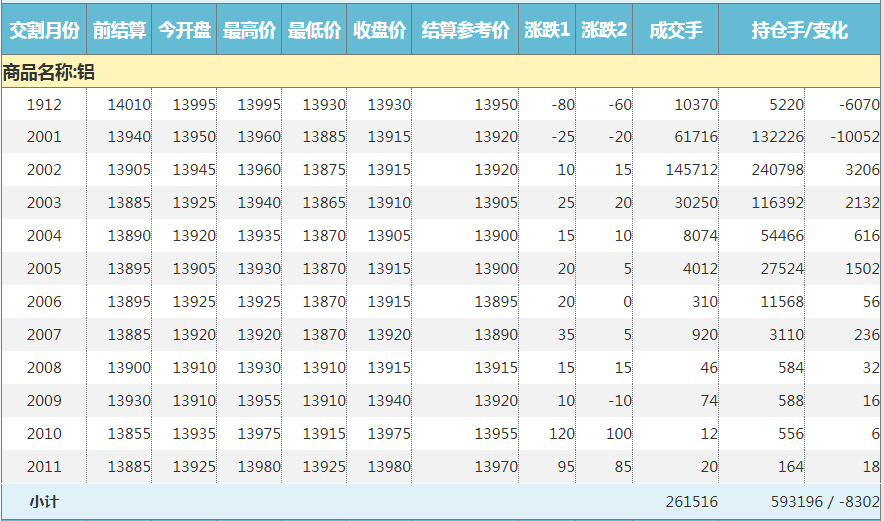Image resolution: width=884 pixels, height=521 pixels.
Task: Select delivery month 1912 cell
Action: coord(44,104)
